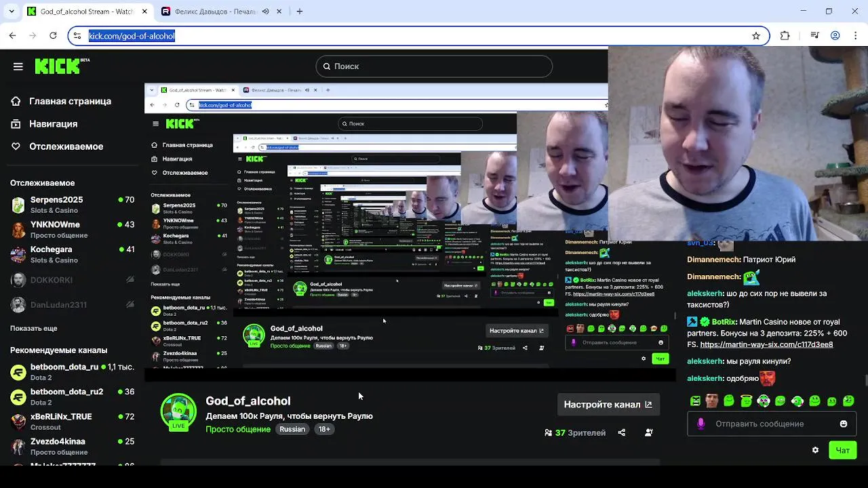Click the Настройте канал button
The image size is (868, 488).
coord(608,405)
